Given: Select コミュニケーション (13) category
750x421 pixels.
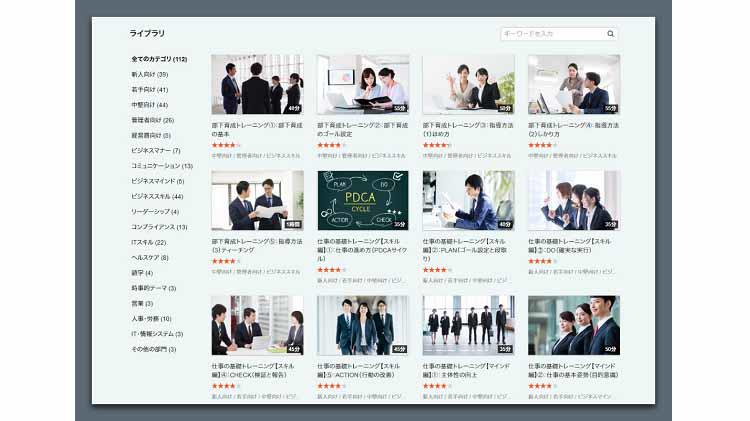Looking at the screenshot, I should pos(161,166).
